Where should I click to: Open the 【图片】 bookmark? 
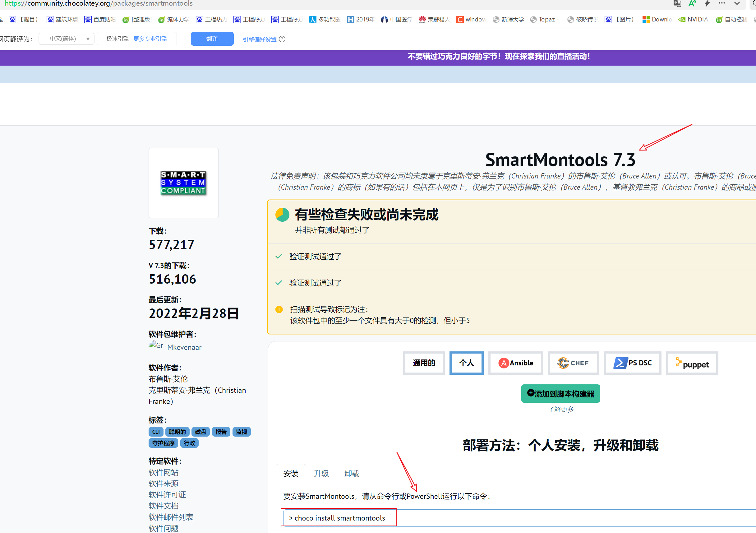click(x=620, y=20)
